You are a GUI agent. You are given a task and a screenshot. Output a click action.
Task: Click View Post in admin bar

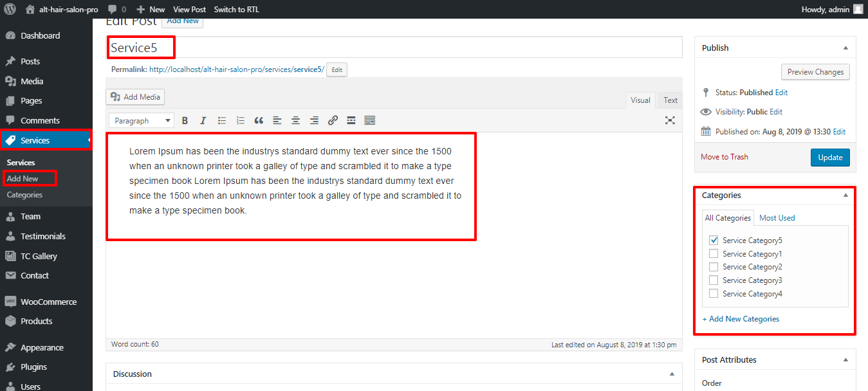pos(190,9)
